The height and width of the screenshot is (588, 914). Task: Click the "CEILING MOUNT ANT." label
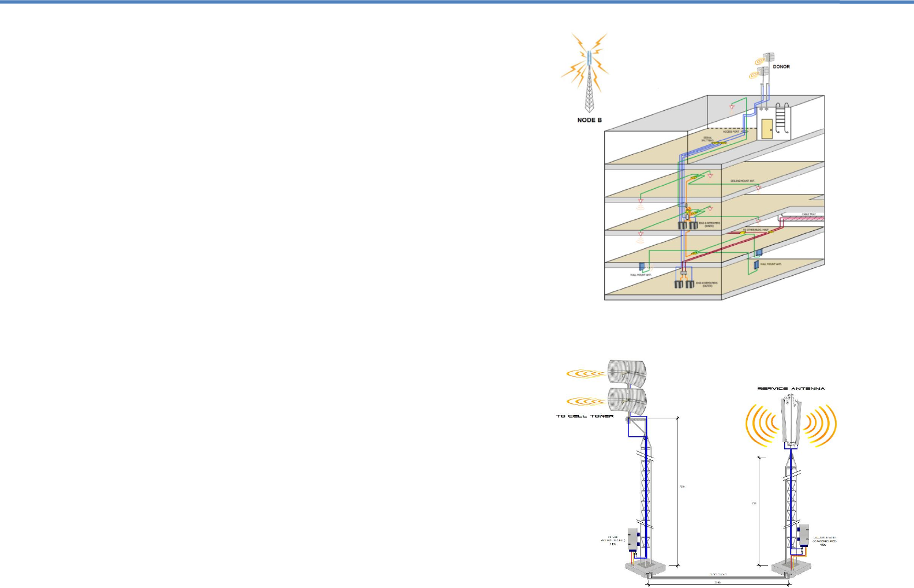coord(743,181)
